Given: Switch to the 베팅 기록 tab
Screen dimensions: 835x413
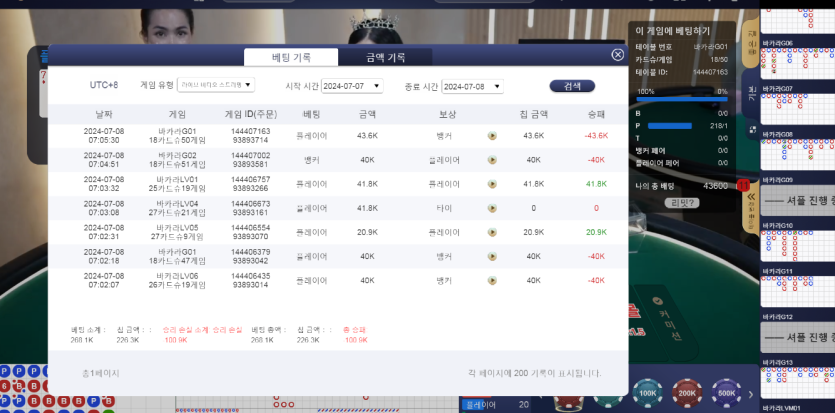Looking at the screenshot, I should click(x=291, y=57).
